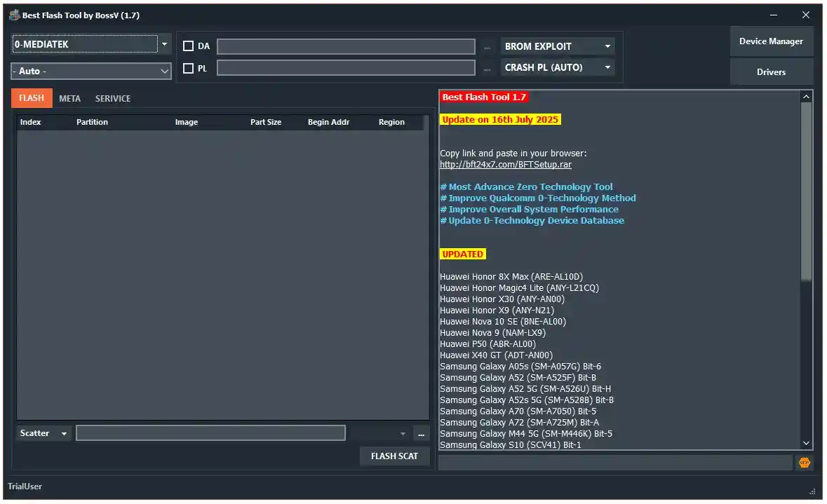
Task: Click Samsung Galaxy A72 entry
Action: (520, 422)
